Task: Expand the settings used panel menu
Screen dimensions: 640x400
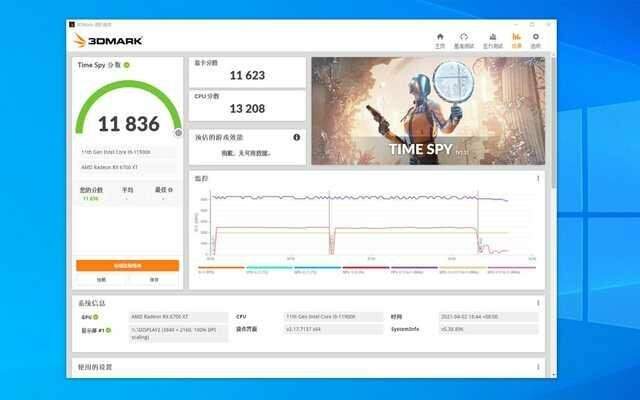Action: pyautogui.click(x=538, y=369)
